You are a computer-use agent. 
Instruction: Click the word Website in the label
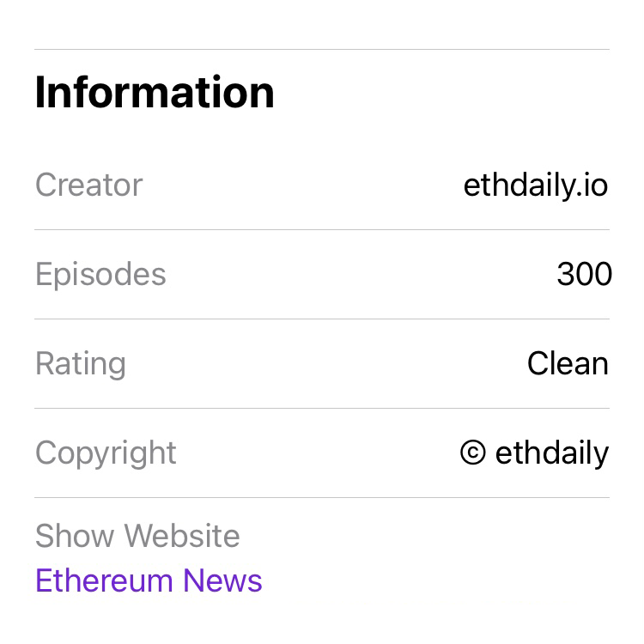pos(182,536)
